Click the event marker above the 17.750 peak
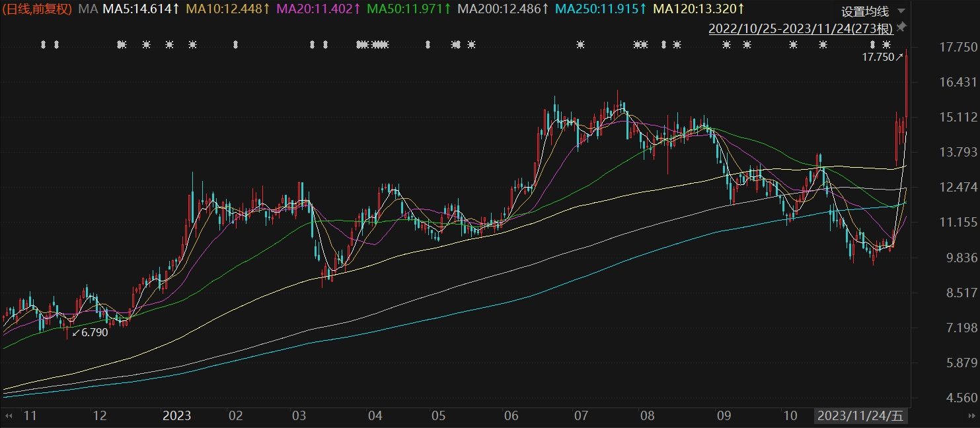 886,45
